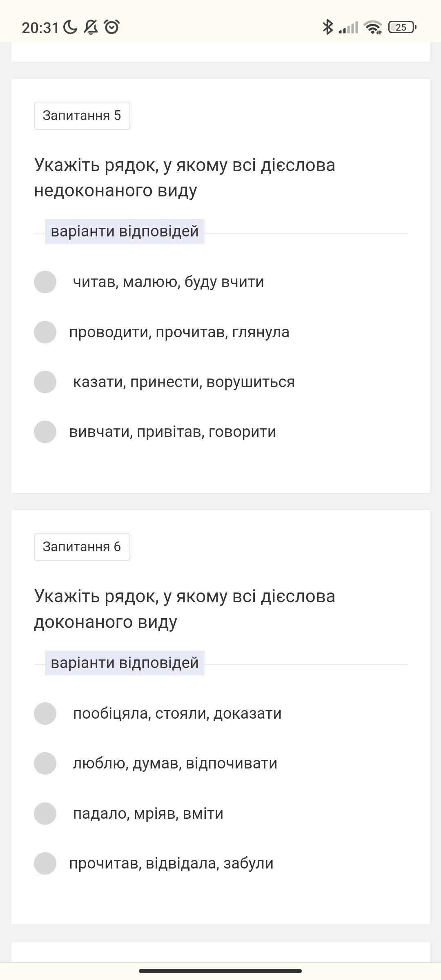Image resolution: width=441 pixels, height=980 pixels.
Task: Choose 'прочитав, відвідала, забули' answer
Action: point(45,863)
